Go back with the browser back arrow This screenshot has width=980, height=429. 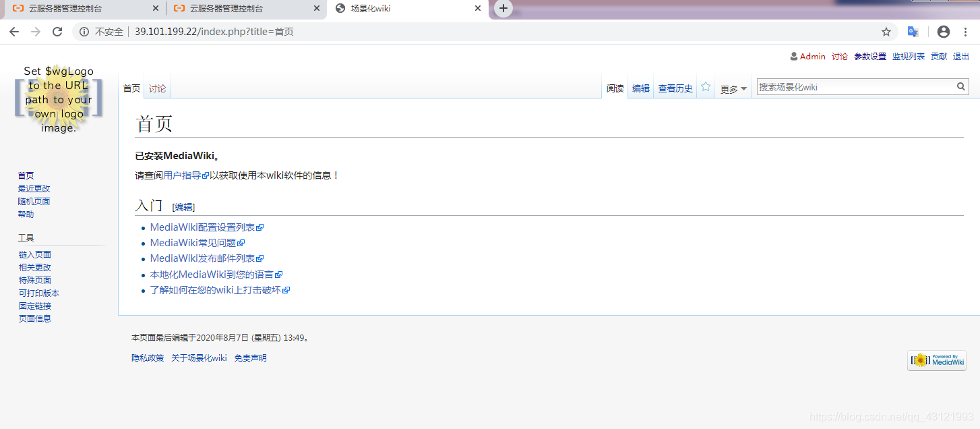pos(14,32)
